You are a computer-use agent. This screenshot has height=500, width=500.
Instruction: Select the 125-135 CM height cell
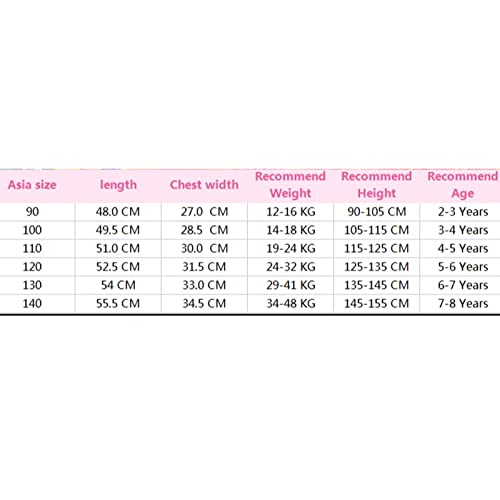point(377,267)
